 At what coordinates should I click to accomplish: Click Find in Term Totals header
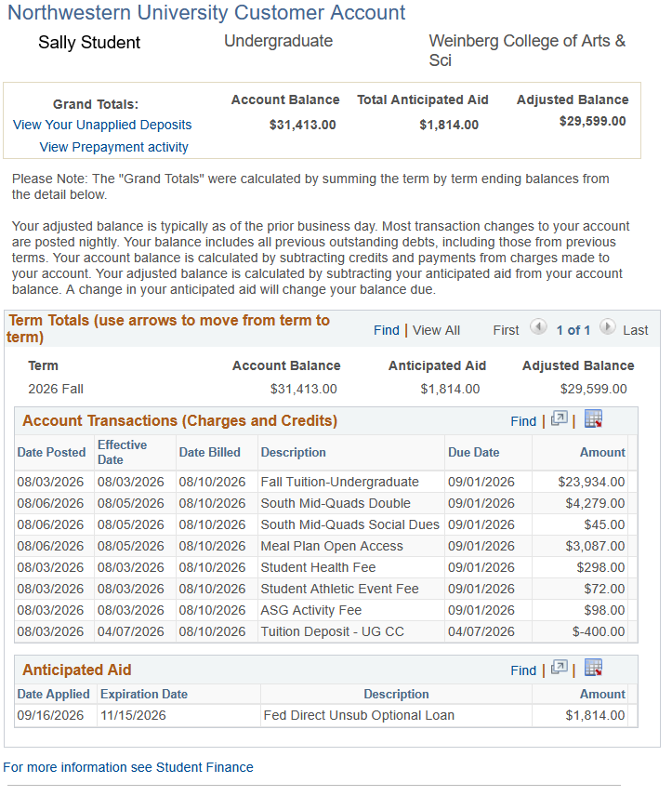coord(387,330)
